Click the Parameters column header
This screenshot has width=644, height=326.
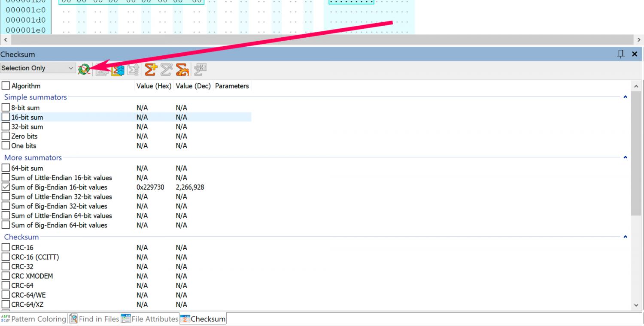(x=232, y=86)
